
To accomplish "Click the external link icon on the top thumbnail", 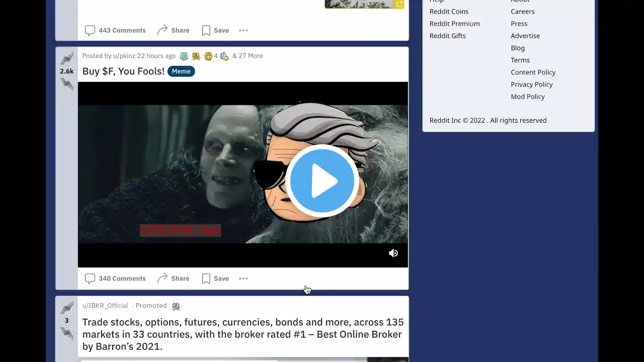I will click(x=399, y=4).
